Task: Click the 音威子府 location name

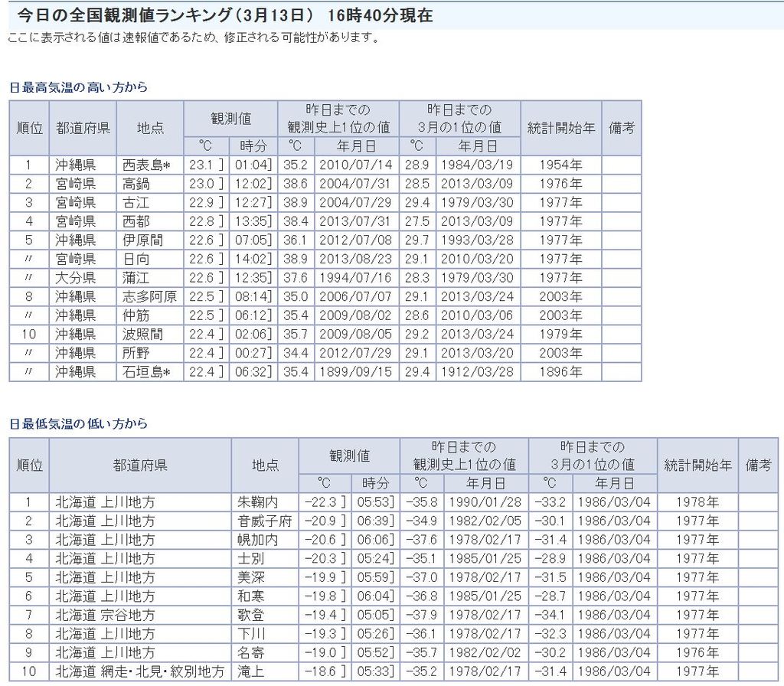Action: 265,521
